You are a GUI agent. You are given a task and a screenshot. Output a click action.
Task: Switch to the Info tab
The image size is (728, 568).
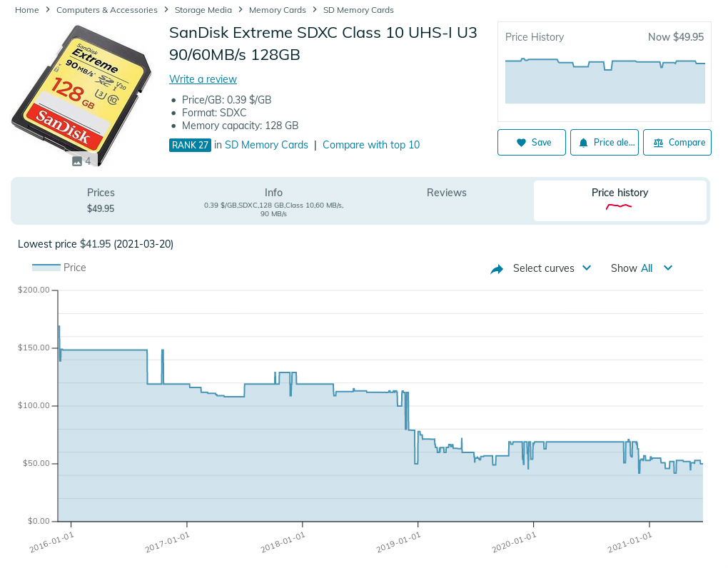tap(273, 201)
